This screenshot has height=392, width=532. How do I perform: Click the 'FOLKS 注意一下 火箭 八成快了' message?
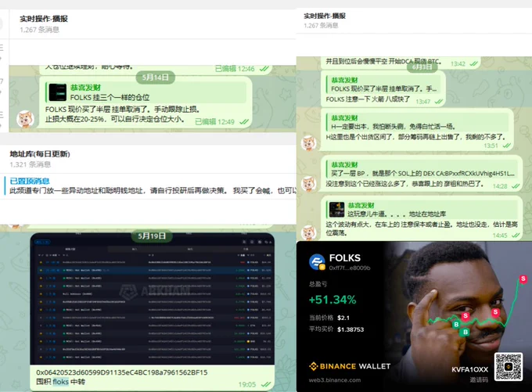click(x=368, y=99)
